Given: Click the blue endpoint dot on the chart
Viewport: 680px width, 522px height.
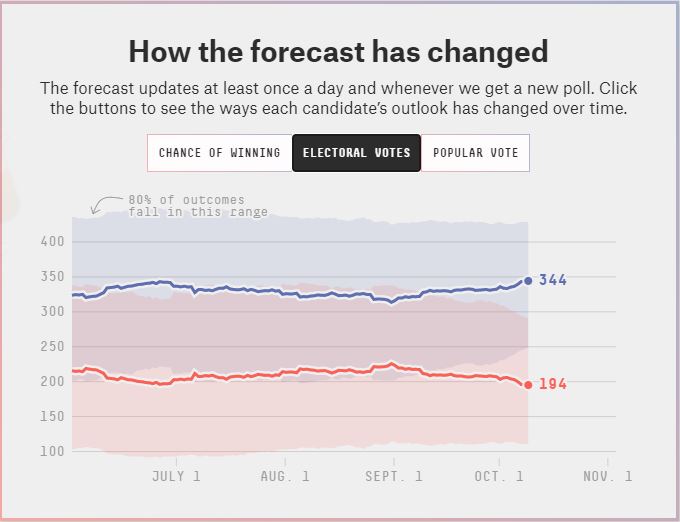Looking at the screenshot, I should 528,281.
